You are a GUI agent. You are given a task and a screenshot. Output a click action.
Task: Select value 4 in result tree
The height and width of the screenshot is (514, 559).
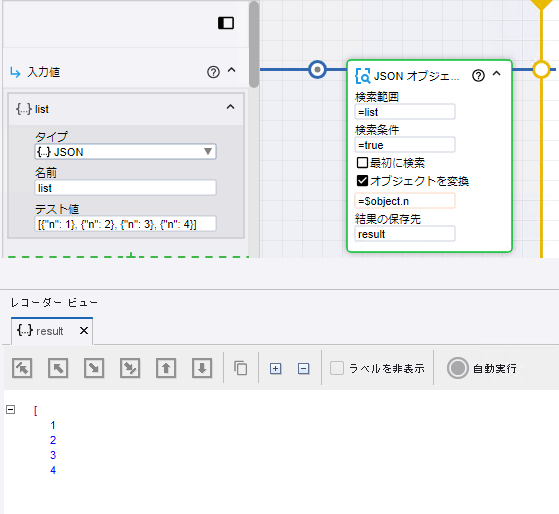(x=53, y=470)
